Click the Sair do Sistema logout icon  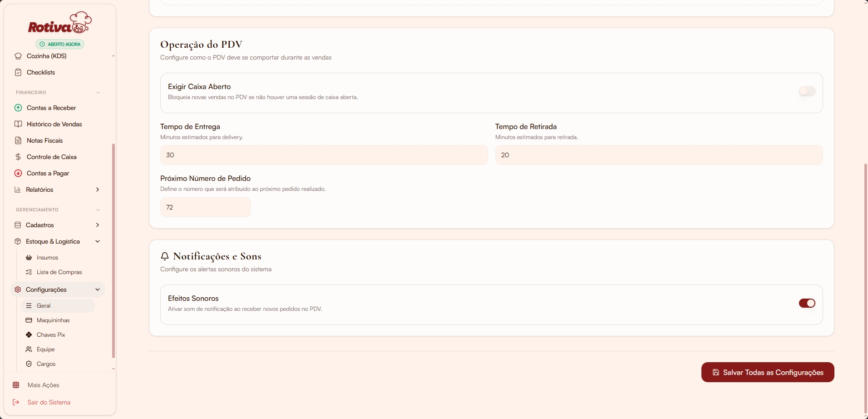pos(16,402)
